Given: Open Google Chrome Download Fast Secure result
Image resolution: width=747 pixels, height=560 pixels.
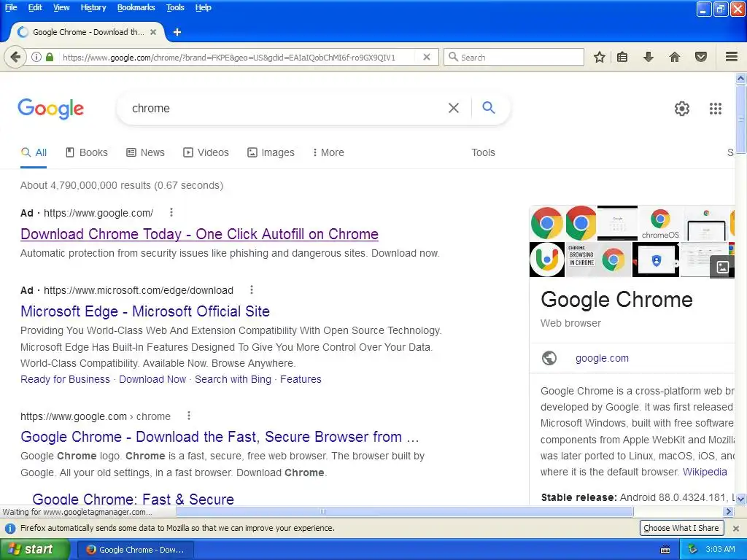Looking at the screenshot, I should 220,437.
